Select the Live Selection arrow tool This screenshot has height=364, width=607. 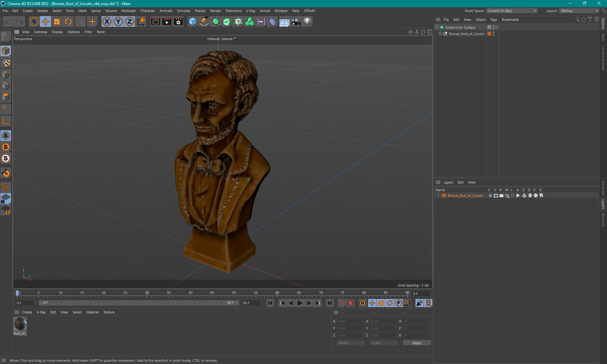point(34,21)
